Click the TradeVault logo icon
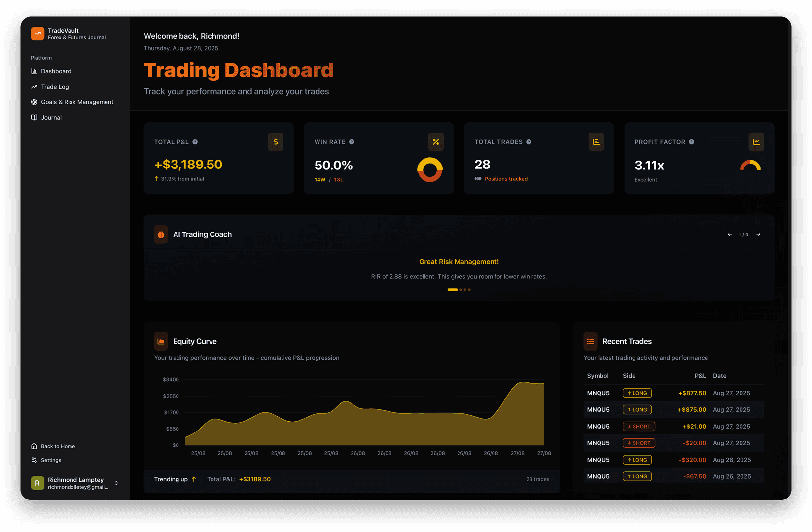The width and height of the screenshot is (812, 532). (x=37, y=33)
